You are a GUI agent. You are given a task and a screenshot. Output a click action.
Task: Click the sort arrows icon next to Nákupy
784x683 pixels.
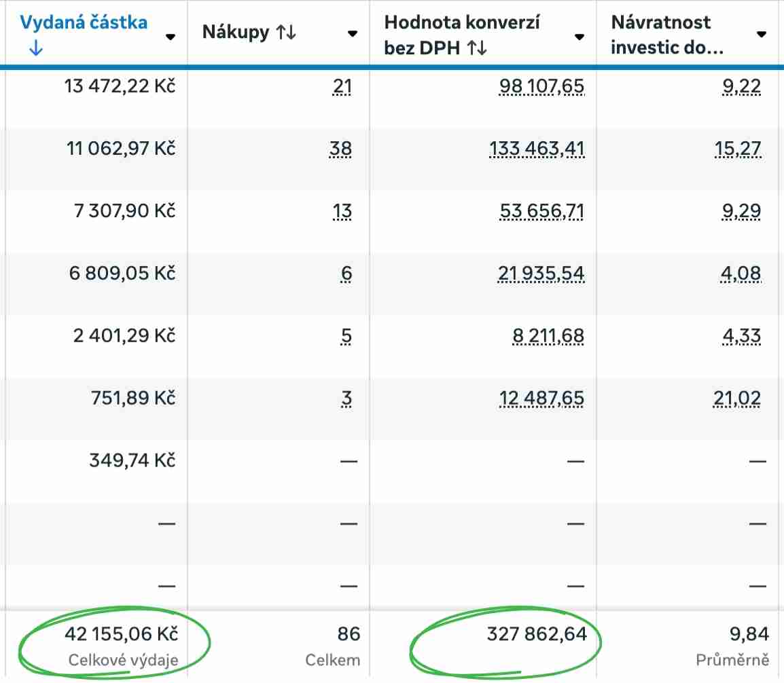tap(287, 33)
